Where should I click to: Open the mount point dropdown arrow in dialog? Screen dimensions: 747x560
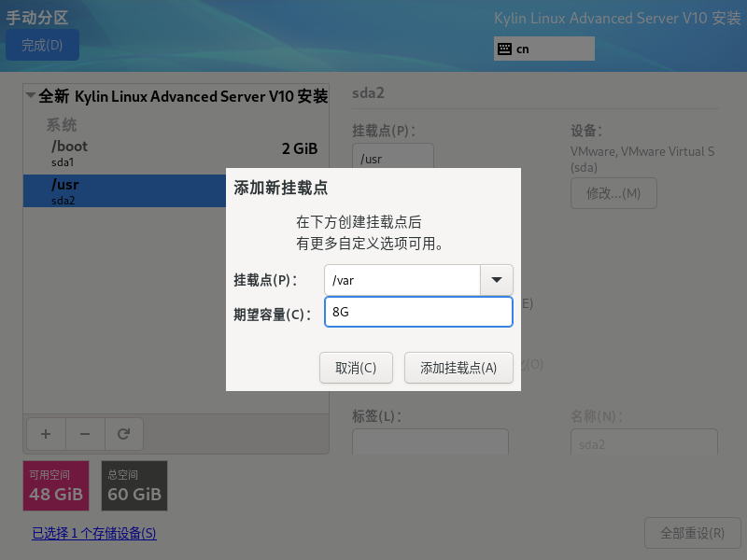[x=497, y=280]
